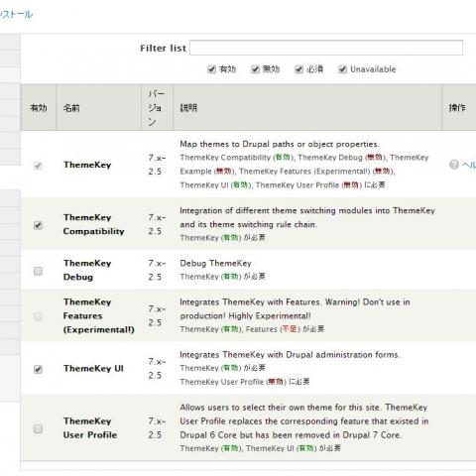
Task: Enable the ThemeKey Debug module checkbox
Action: (x=38, y=271)
